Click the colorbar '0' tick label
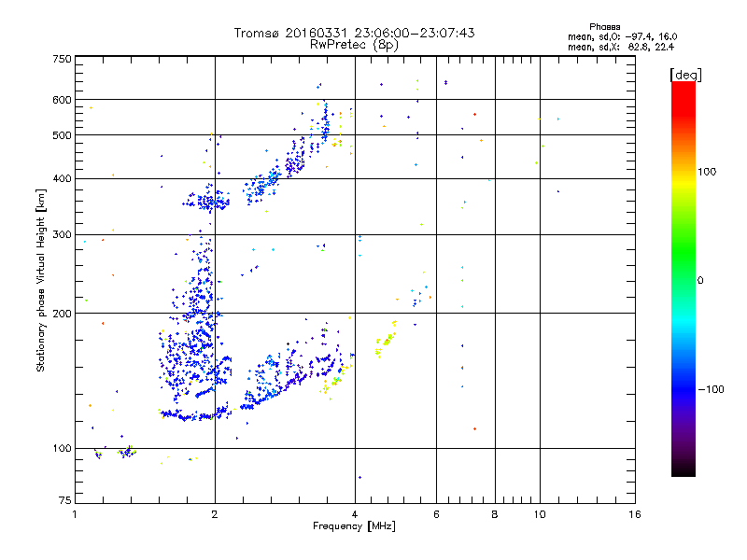This screenshot has height=560, width=747. coord(700,281)
